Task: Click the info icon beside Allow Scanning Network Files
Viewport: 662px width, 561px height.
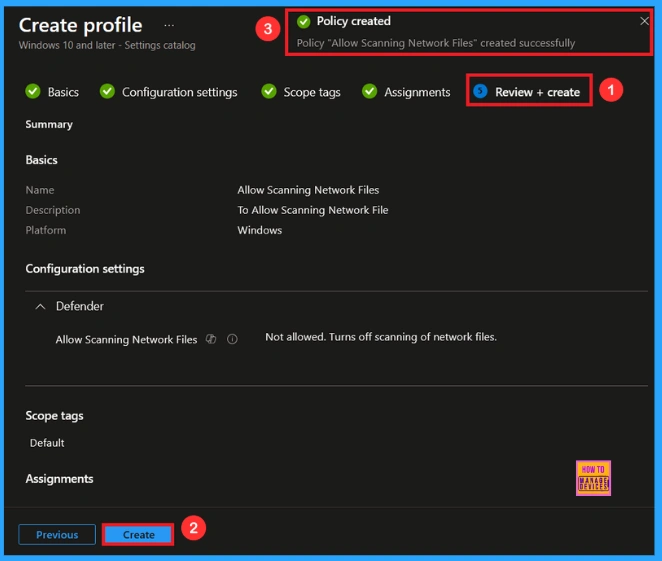Action: tap(232, 339)
